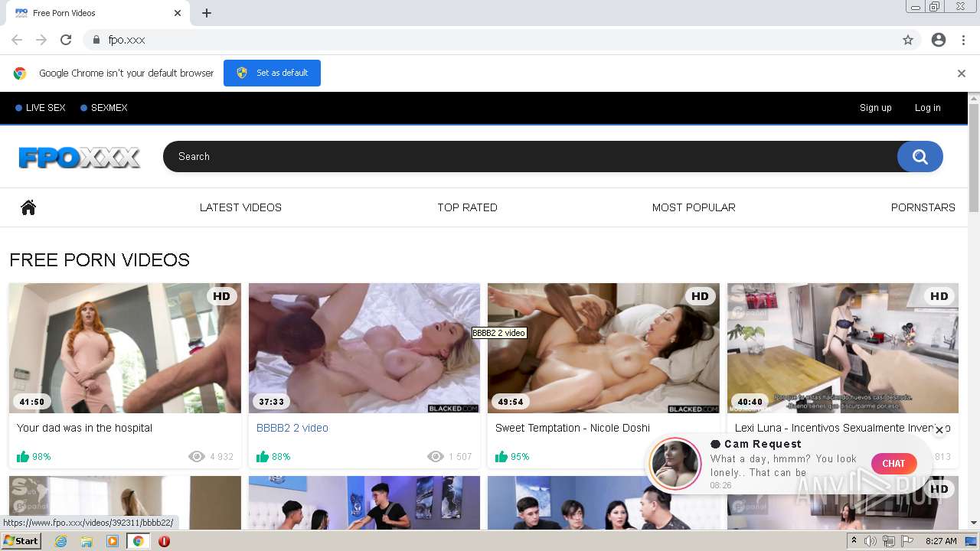Open the Chrome profile avatar menu
Image resolution: width=980 pixels, height=551 pixels.
pyautogui.click(x=939, y=40)
